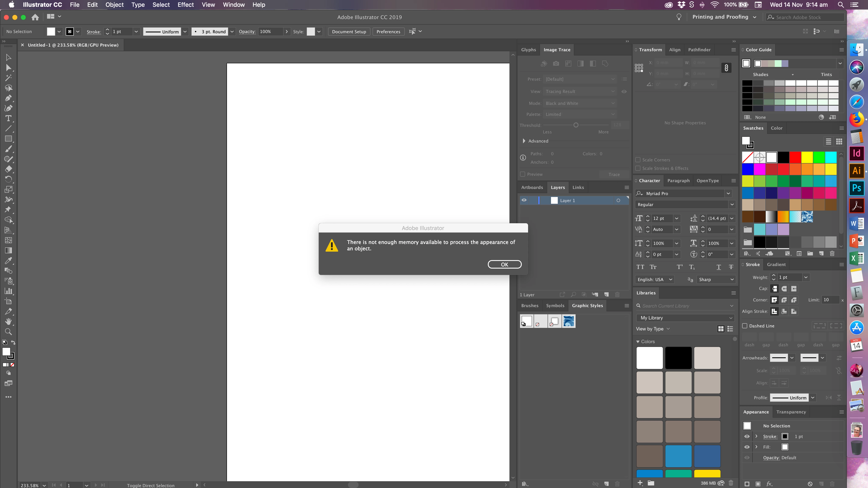This screenshot has height=488, width=868.
Task: Select the Eyedropper tool
Action: tap(8, 260)
